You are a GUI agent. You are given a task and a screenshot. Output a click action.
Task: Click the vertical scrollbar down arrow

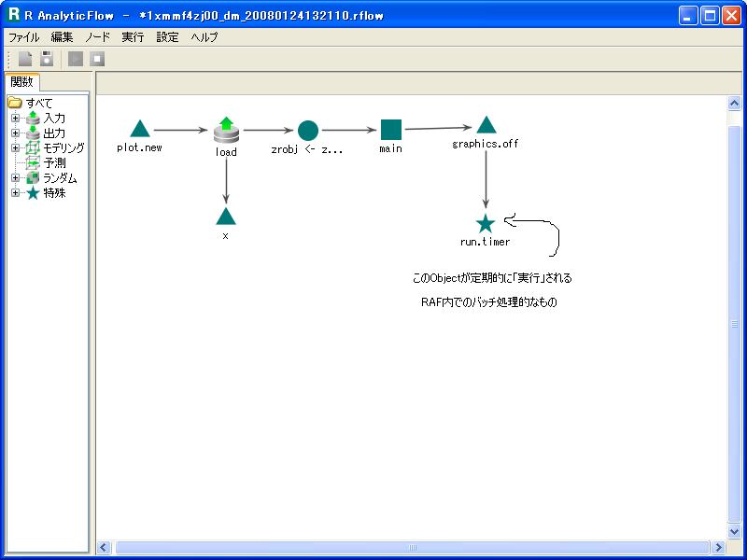tap(735, 530)
